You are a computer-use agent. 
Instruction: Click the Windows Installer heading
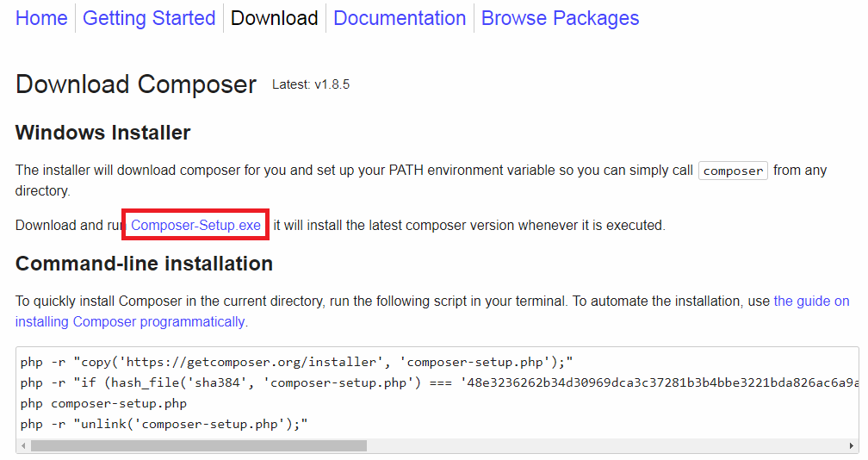point(102,133)
